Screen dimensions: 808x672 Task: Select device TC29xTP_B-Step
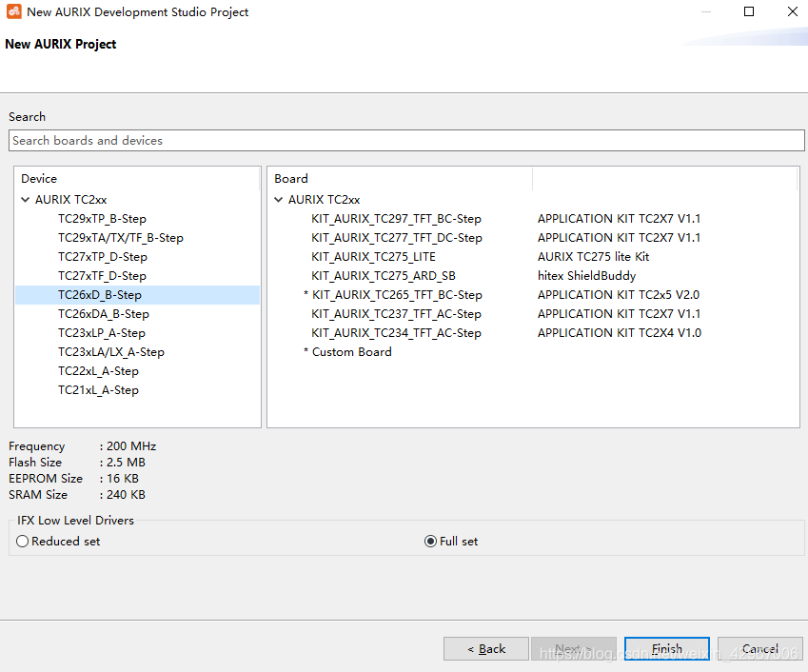[102, 219]
